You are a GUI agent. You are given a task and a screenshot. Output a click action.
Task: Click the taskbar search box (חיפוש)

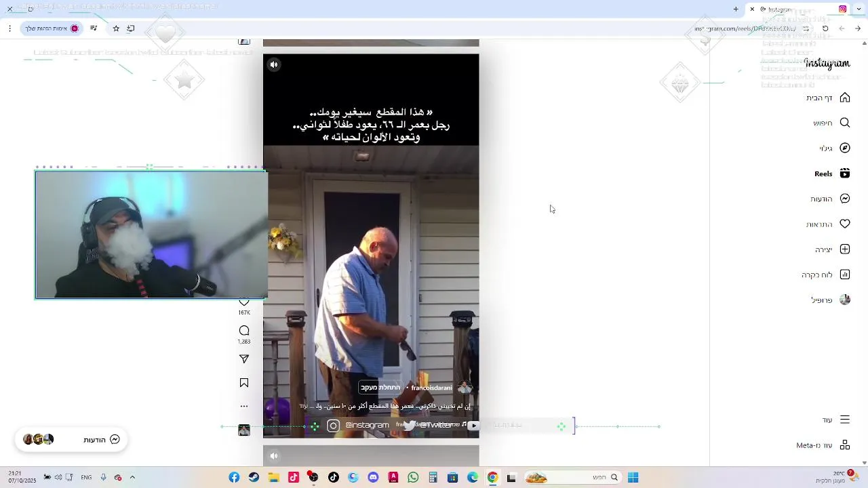pos(574,478)
